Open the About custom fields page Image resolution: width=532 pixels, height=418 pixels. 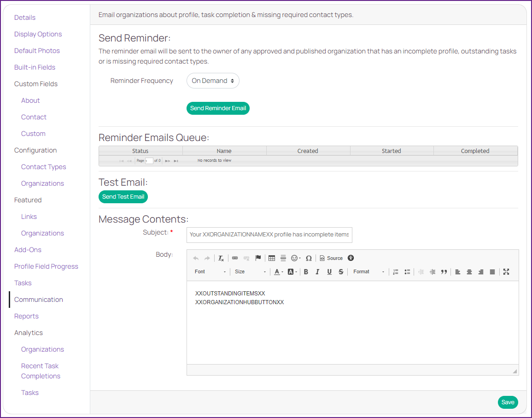(x=30, y=100)
